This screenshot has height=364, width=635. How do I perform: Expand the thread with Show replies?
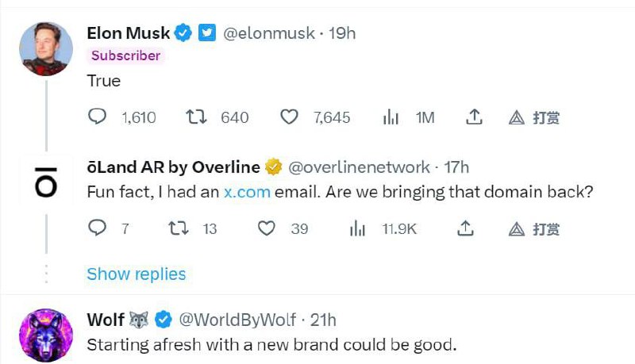(137, 274)
